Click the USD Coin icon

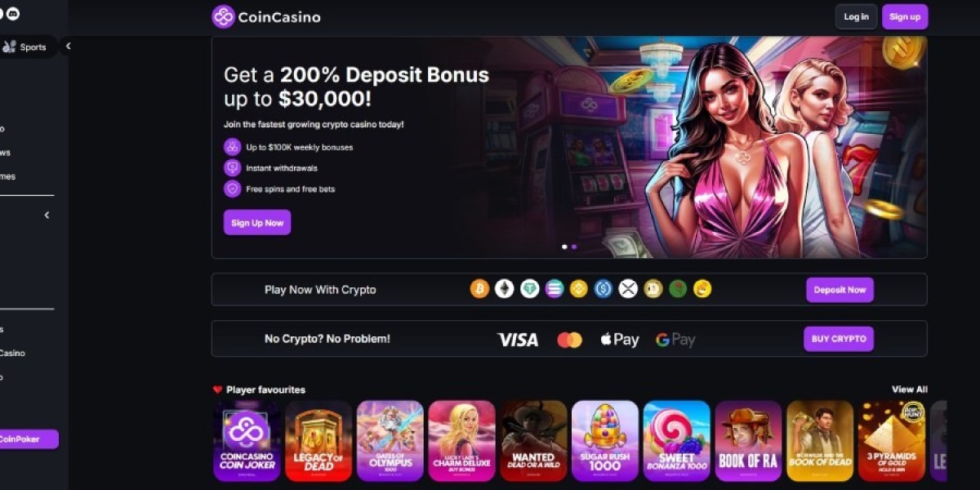(x=604, y=288)
